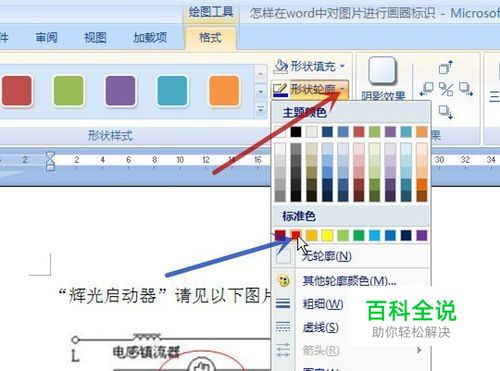This screenshot has height=371, width=500.
Task: Apply the red shape style swatch
Action: [x=17, y=91]
